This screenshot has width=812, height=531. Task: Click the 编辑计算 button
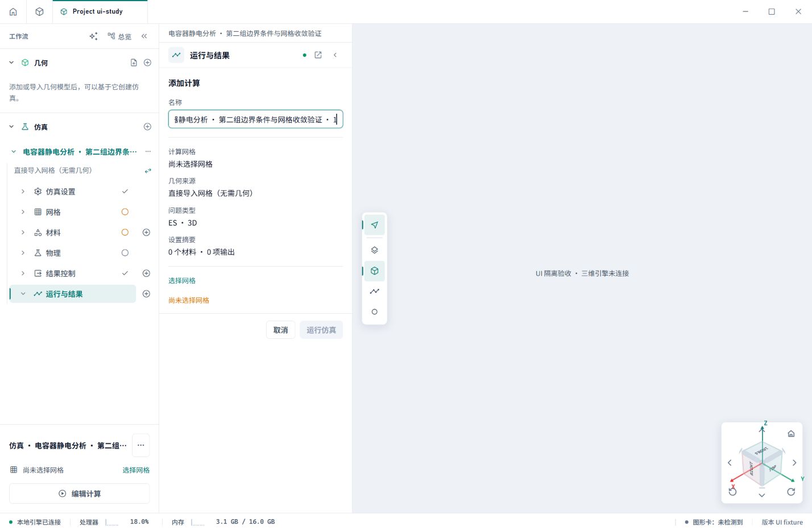pos(80,493)
